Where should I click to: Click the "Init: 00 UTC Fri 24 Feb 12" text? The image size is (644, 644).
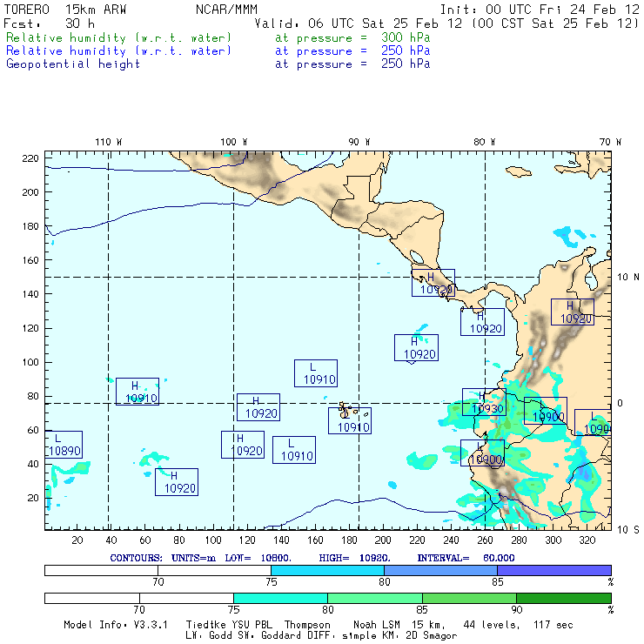point(540,10)
